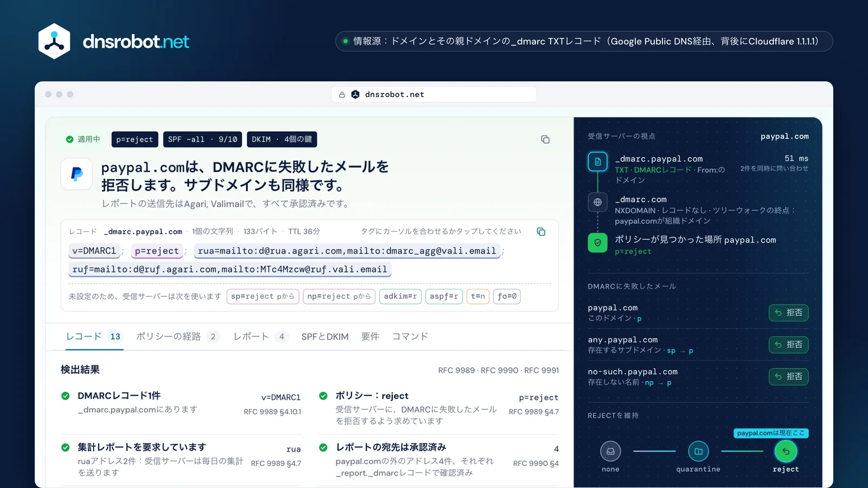Viewport: 868px width, 488px height.
Task: Click the p=reject badge
Action: (x=135, y=139)
